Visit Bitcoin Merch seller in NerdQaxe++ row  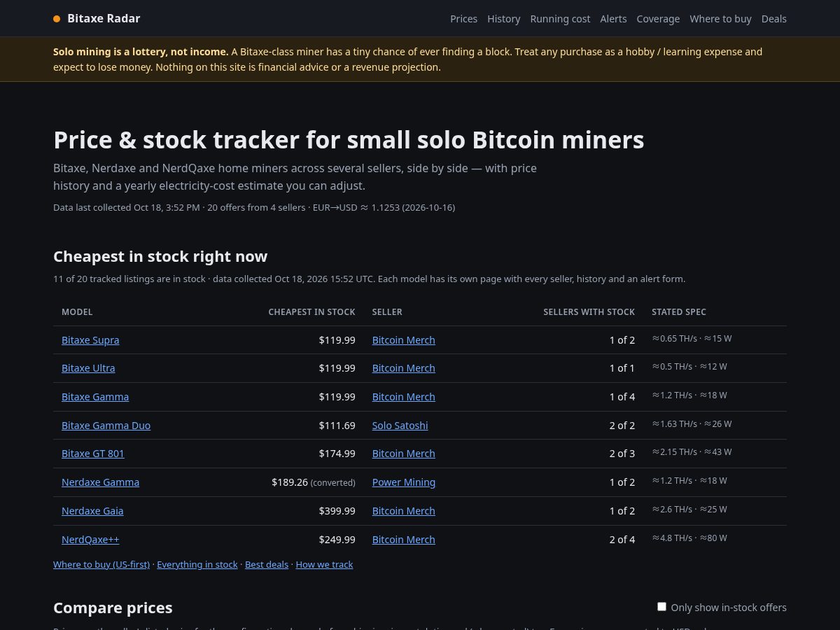pos(404,540)
